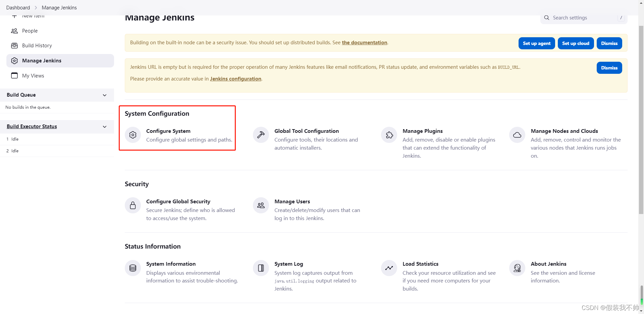Open System Information

(171, 264)
